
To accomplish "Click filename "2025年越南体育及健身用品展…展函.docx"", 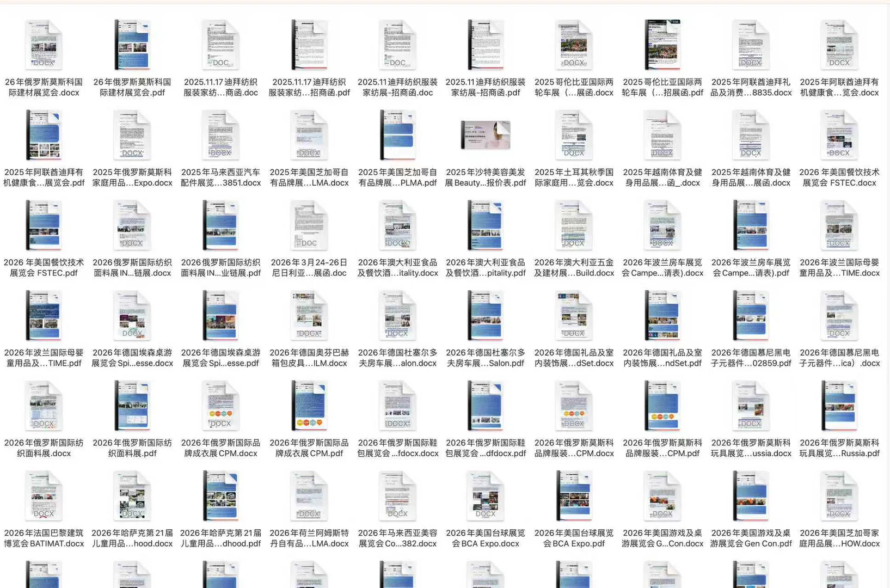I will coord(751,177).
